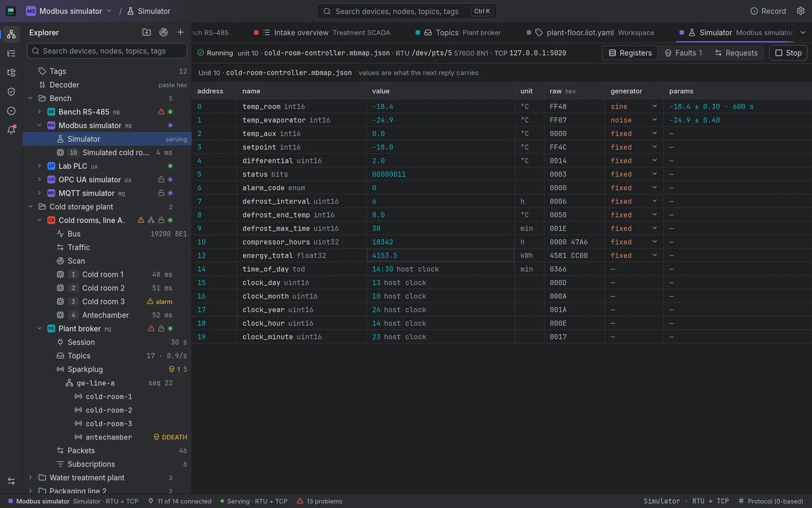Select Cold room 1 tree item
The image size is (812, 508).
click(107, 274)
